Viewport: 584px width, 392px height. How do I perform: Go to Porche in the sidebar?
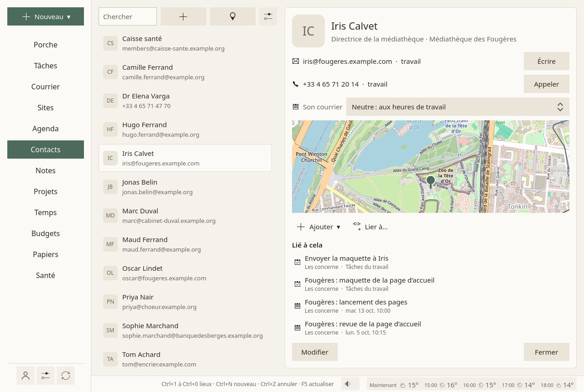coord(46,45)
